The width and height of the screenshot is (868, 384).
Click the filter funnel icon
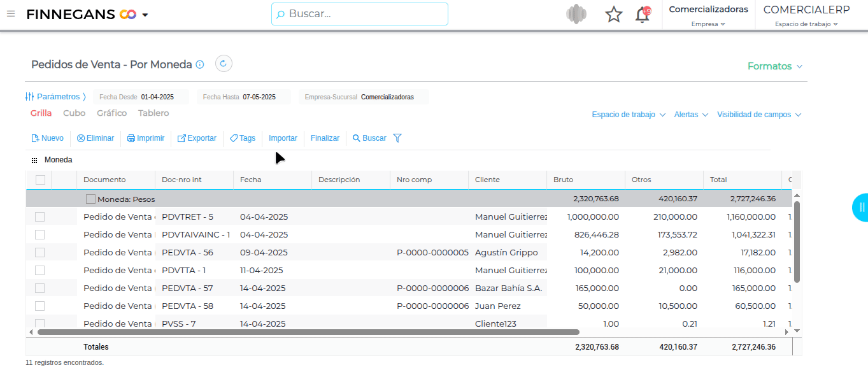click(x=397, y=138)
